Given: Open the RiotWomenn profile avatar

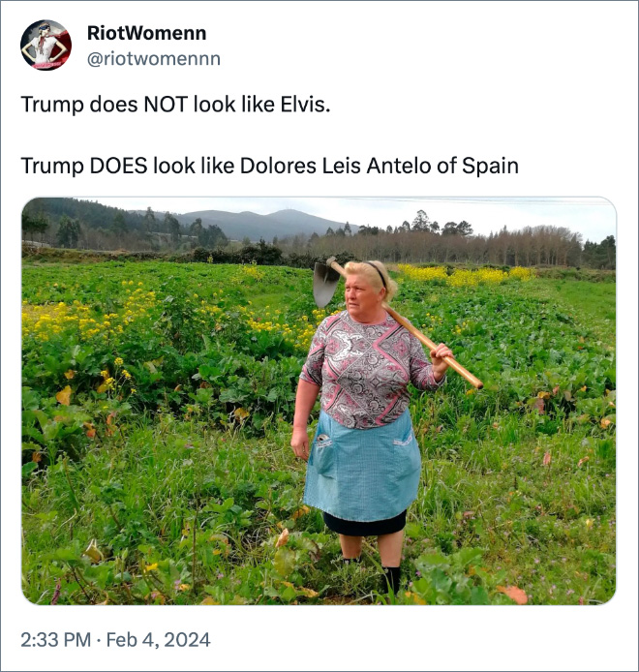Looking at the screenshot, I should [x=46, y=45].
